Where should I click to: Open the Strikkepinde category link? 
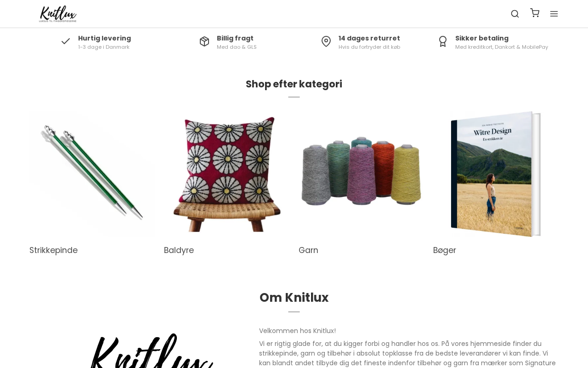click(x=53, y=250)
